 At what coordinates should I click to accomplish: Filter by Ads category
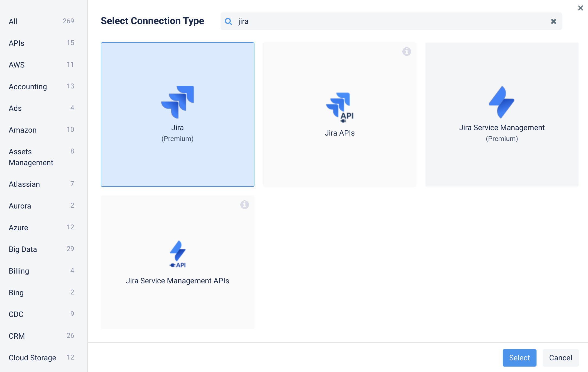tap(41, 108)
